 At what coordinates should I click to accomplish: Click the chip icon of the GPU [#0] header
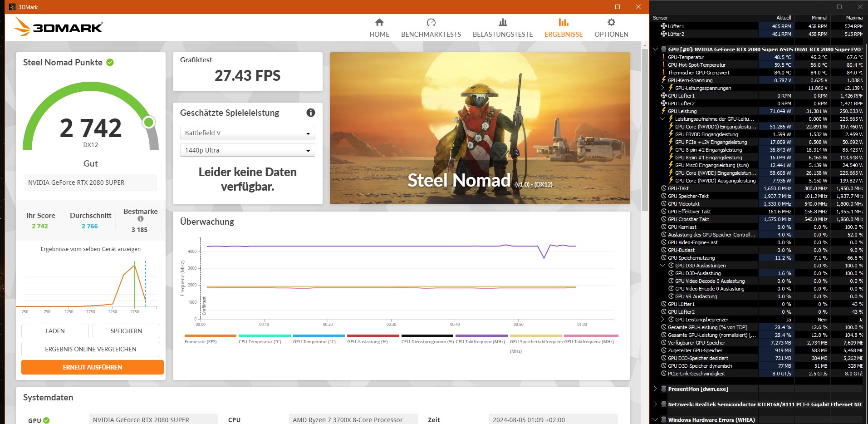coord(663,49)
